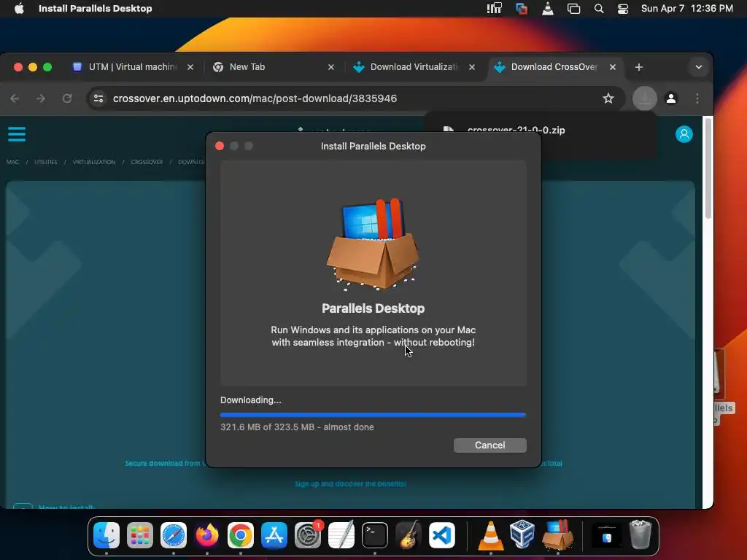Open Launchpad from the Dock
747x560 pixels.
(139, 535)
